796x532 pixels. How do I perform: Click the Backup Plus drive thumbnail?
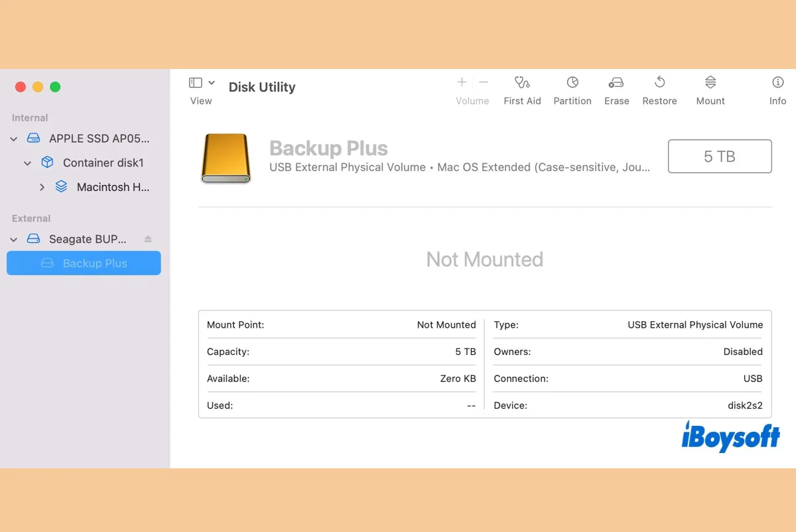[x=226, y=158]
